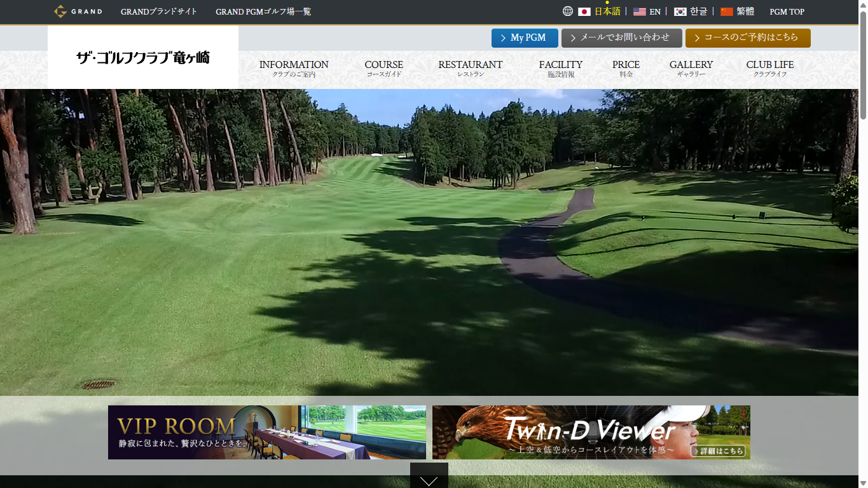Screen dimensions: 868x488
Task: Click the down chevron below banners
Action: pyautogui.click(x=429, y=475)
